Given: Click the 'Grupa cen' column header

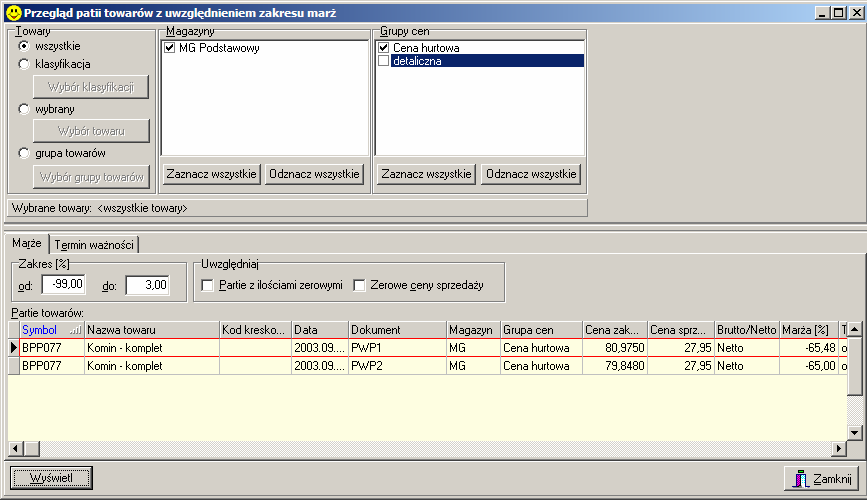Looking at the screenshot, I should (541, 330).
